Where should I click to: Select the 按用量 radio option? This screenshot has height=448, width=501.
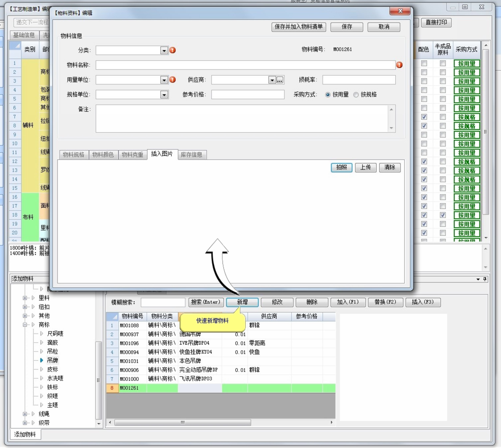[x=328, y=95]
